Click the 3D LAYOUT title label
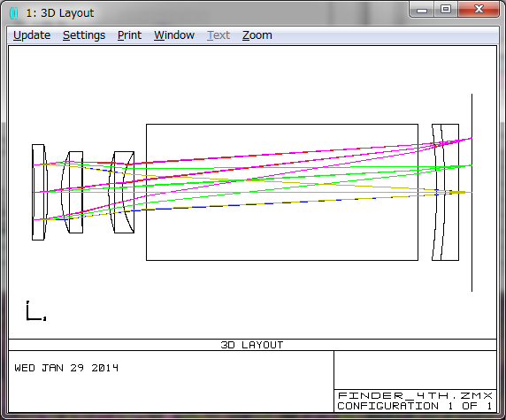The width and height of the screenshot is (506, 420). point(252,345)
